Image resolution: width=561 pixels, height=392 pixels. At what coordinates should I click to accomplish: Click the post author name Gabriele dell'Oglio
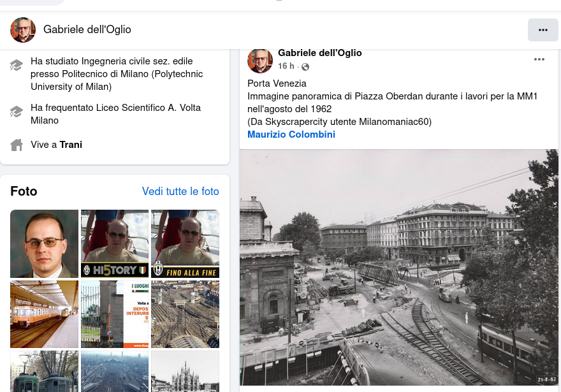pos(319,53)
